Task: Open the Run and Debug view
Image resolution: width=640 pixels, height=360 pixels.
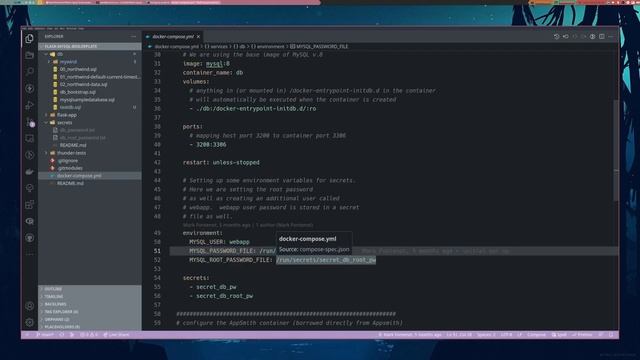Action: pyautogui.click(x=29, y=105)
